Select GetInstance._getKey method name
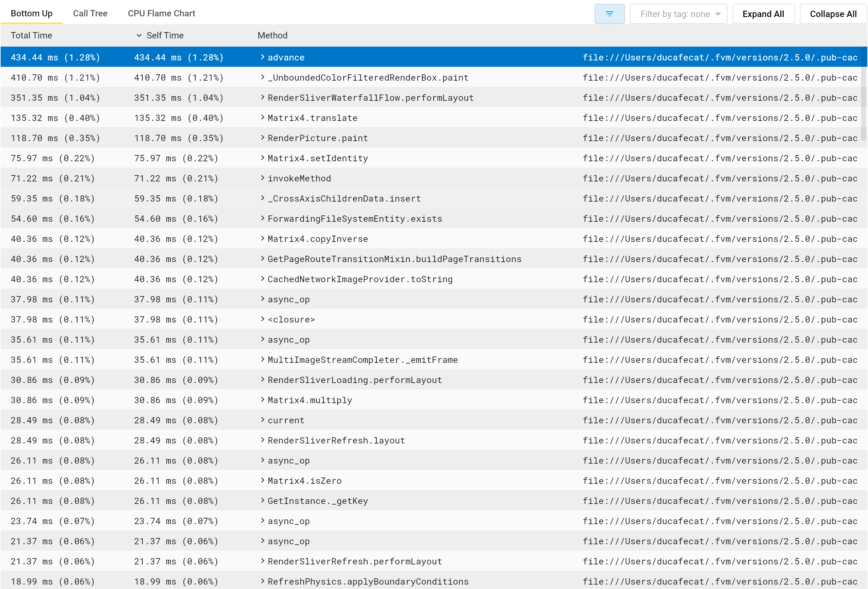Viewport: 868px width, 589px height. click(318, 501)
